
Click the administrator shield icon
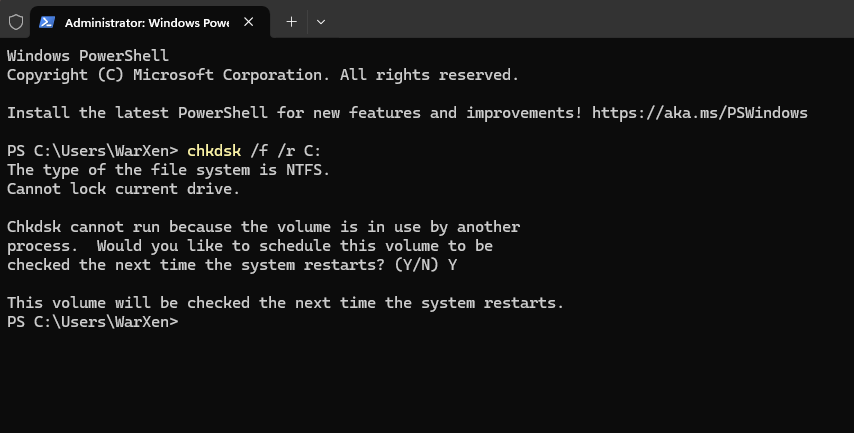tap(16, 21)
